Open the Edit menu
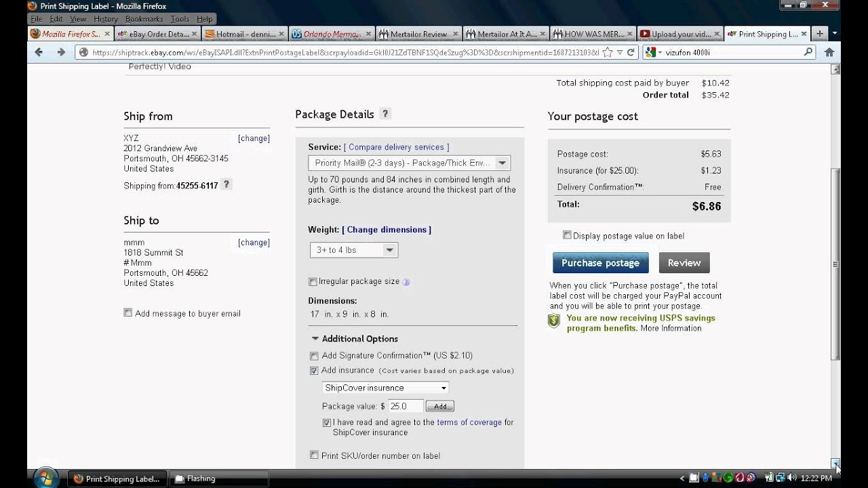The image size is (868, 488). pyautogui.click(x=56, y=19)
